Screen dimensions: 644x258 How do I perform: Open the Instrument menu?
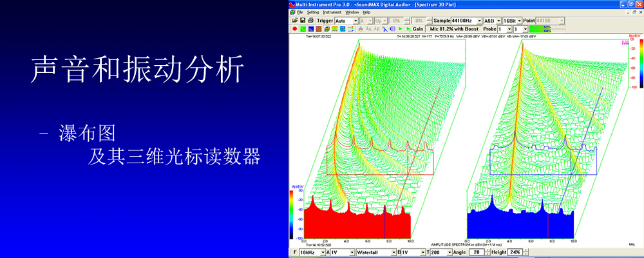[x=332, y=12]
